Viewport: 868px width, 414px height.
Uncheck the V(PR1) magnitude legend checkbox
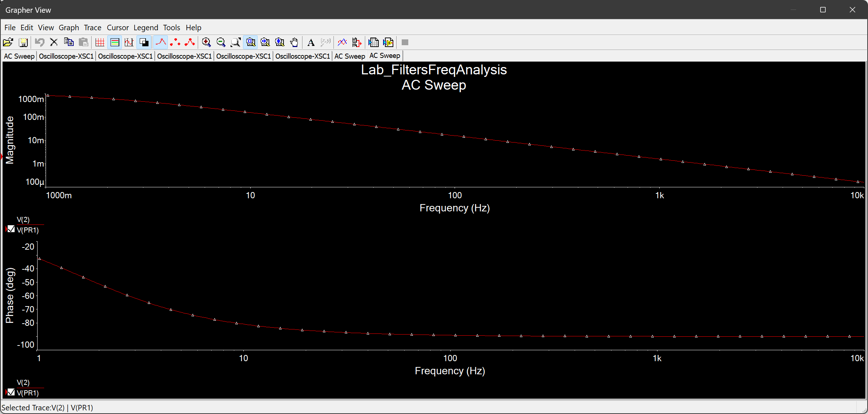(x=11, y=229)
